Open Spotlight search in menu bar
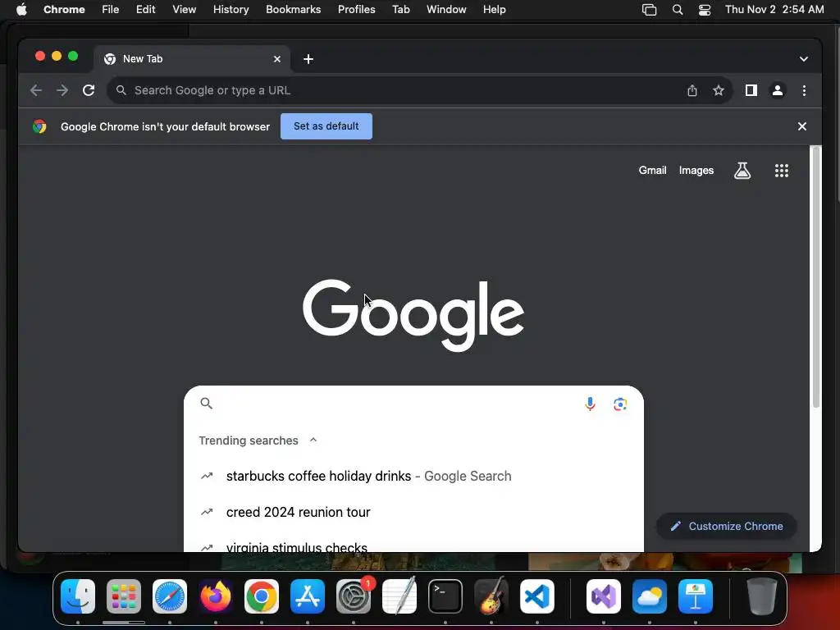840x630 pixels. pyautogui.click(x=677, y=10)
